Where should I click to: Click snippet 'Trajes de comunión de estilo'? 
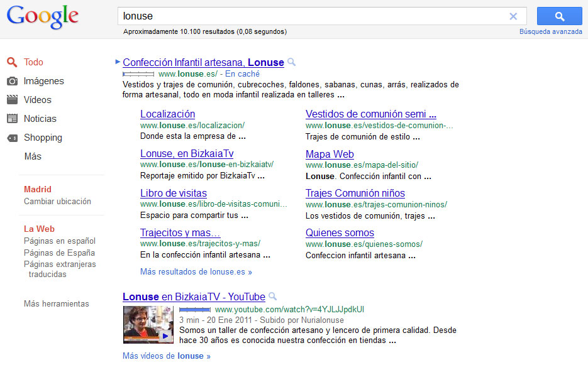[x=363, y=137]
